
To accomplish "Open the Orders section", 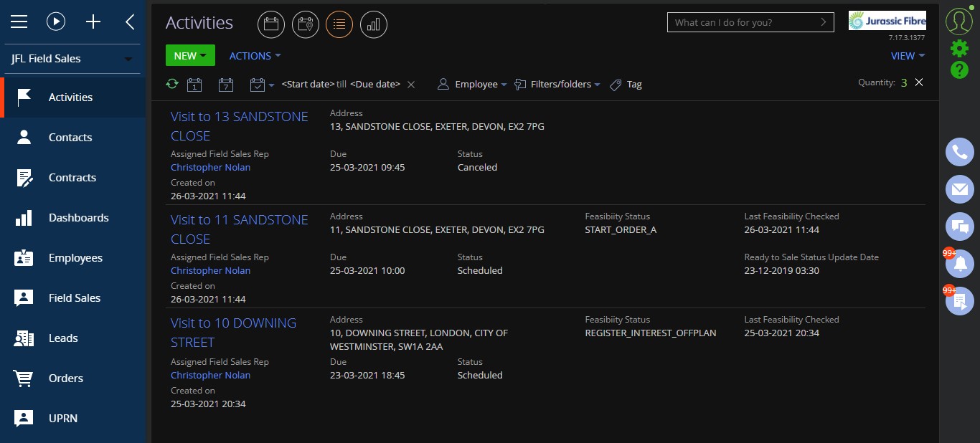I will [73, 378].
